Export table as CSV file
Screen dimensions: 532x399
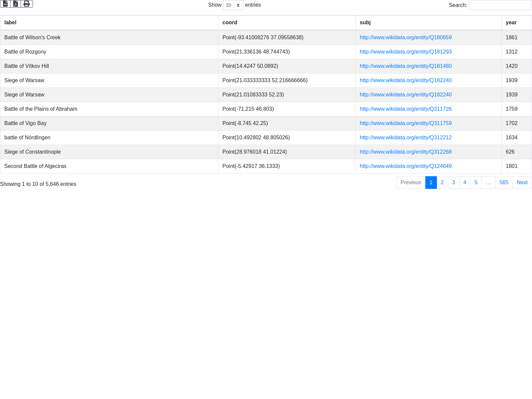[x=5, y=4]
